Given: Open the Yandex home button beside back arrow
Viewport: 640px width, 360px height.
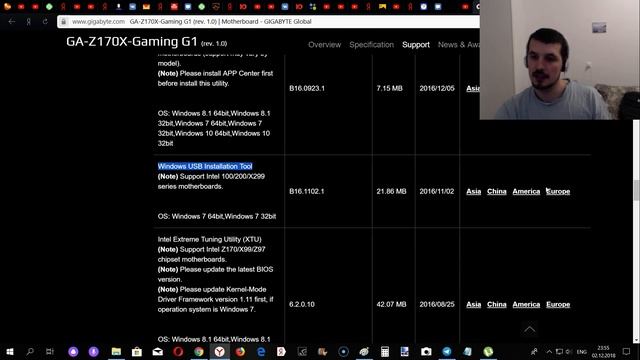Looking at the screenshot, I should point(29,22).
